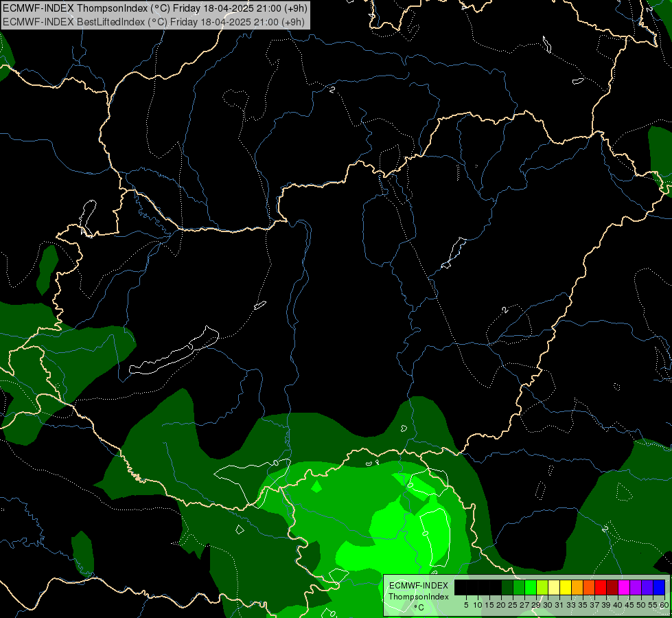Screen dimensions: 672x618
Task: Click the legend tick value '30'
Action: pyautogui.click(x=548, y=605)
